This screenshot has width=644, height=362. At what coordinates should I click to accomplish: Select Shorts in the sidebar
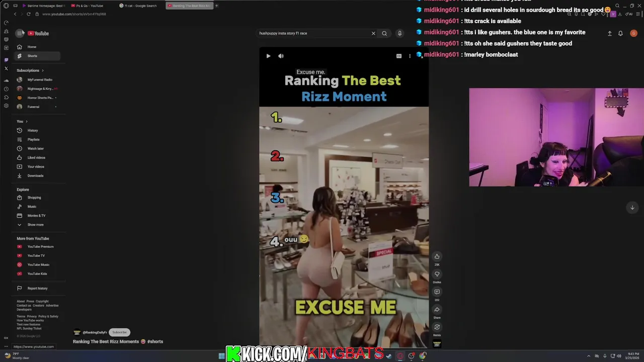[38, 56]
